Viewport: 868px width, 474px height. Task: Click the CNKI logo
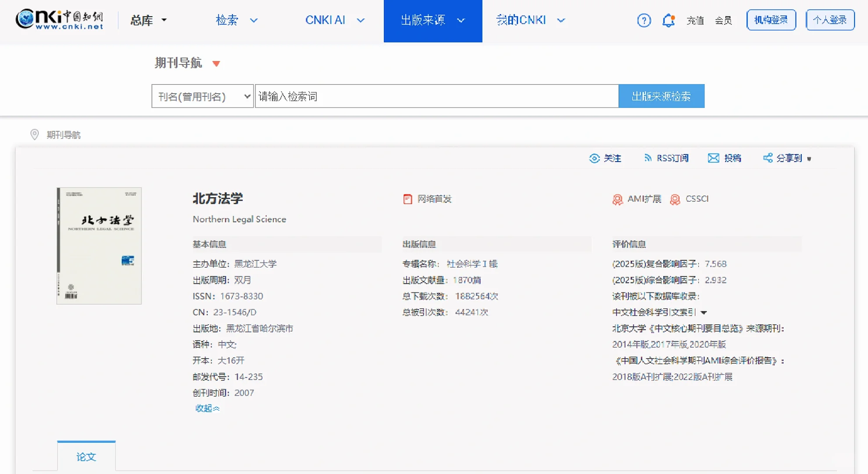pos(60,20)
